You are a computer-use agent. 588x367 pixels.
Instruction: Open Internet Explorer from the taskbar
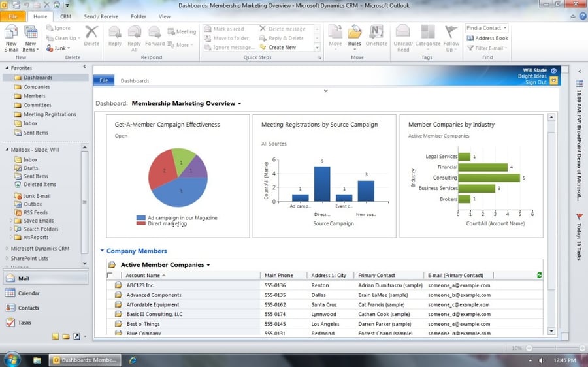(133, 360)
